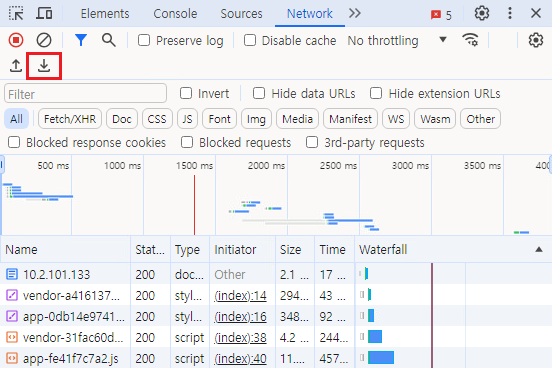Open network conditions Wi-Fi icon
This screenshot has height=368, width=552.
(470, 40)
